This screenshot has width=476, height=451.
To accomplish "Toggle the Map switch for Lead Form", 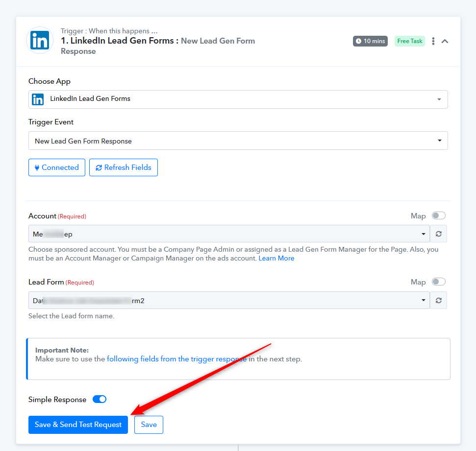I will point(439,282).
